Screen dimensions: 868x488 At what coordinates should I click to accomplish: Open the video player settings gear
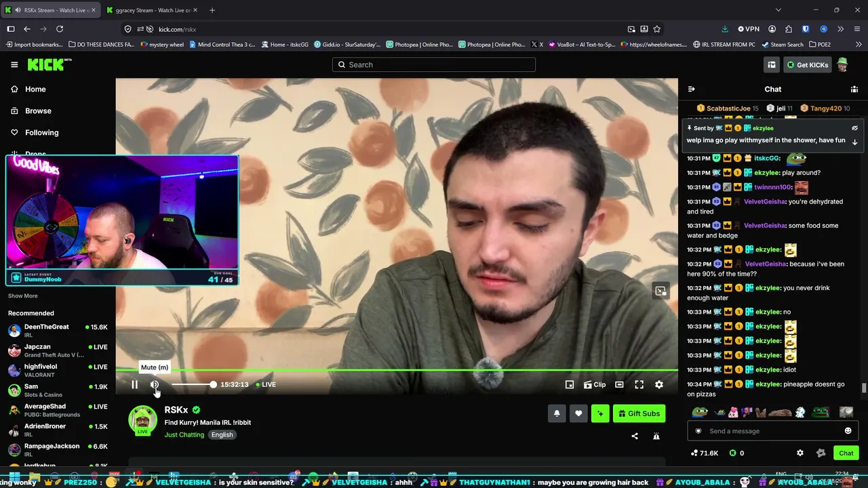659,384
